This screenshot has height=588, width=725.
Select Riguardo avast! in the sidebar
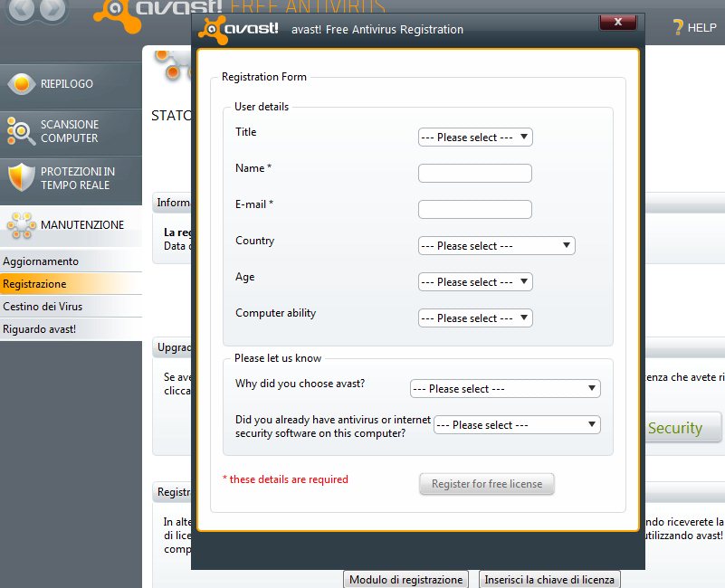pyautogui.click(x=71, y=329)
